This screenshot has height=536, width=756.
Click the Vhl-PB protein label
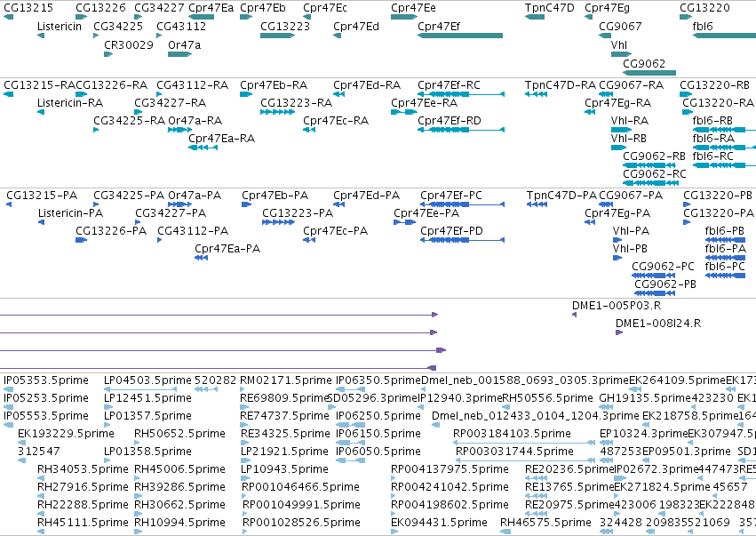coord(630,249)
